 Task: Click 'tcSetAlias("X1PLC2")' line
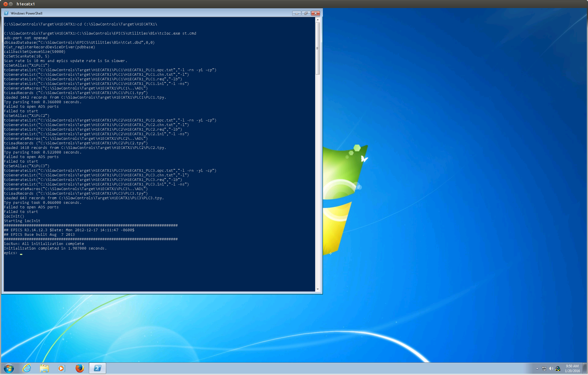[27, 116]
